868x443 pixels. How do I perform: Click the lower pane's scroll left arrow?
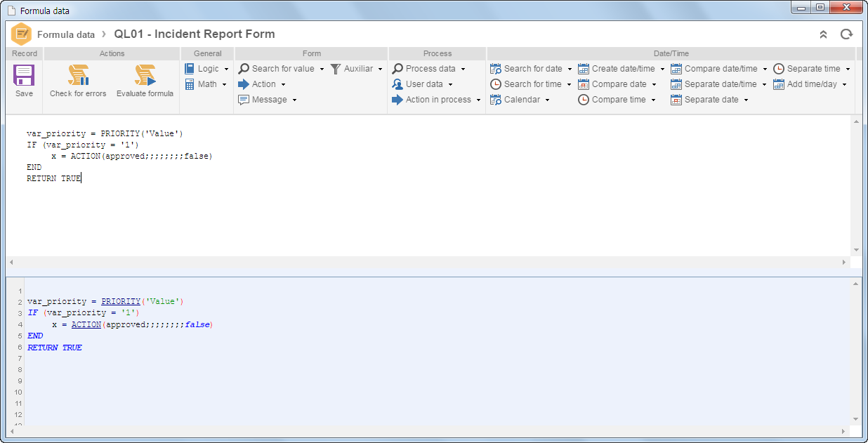[11, 431]
